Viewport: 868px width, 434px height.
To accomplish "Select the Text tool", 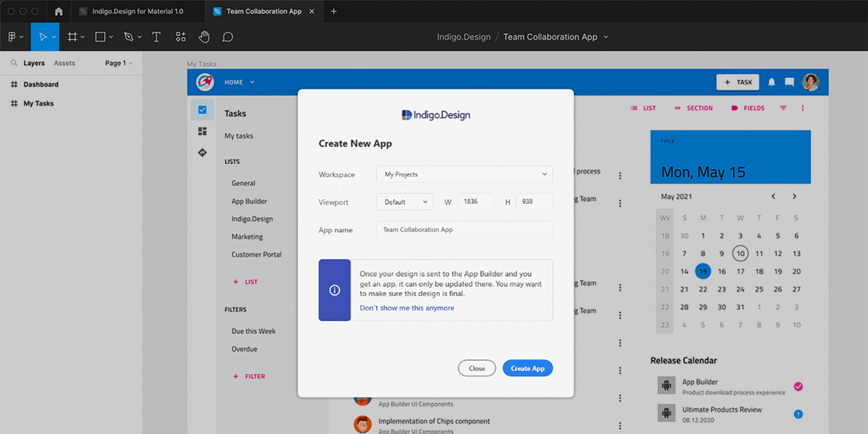I will (156, 37).
